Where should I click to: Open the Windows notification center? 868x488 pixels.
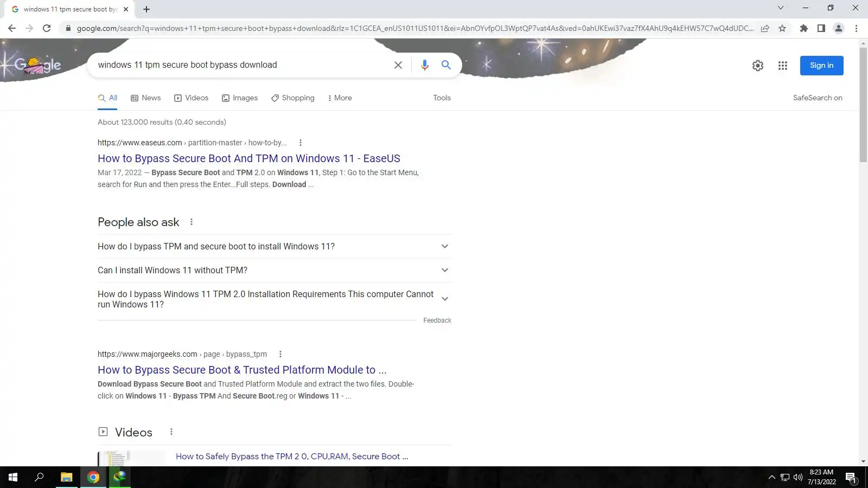(851, 478)
